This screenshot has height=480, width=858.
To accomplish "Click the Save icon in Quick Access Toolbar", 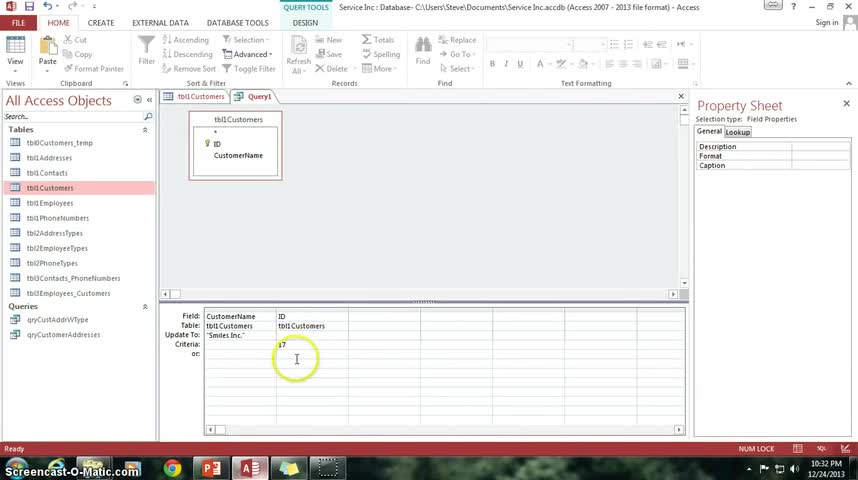I will pyautogui.click(x=29, y=7).
